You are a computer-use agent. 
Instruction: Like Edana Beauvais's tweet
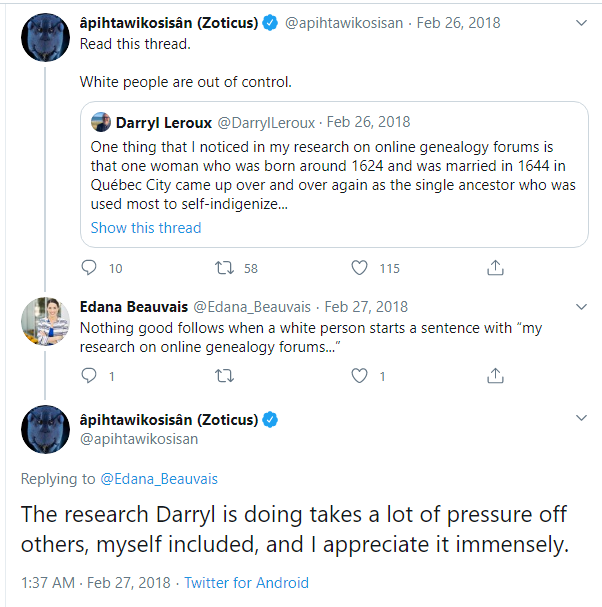pos(360,376)
